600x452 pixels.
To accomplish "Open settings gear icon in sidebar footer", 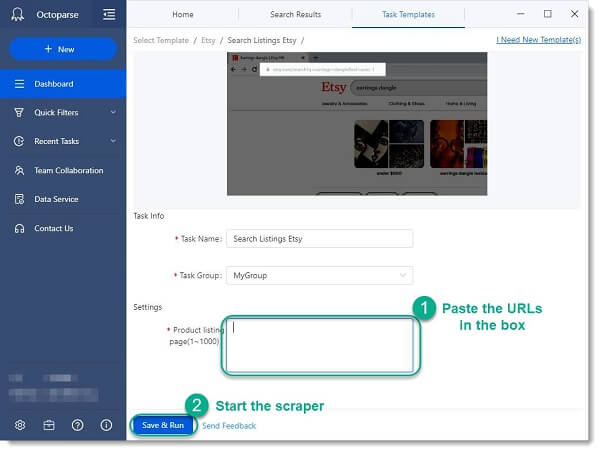I will click(x=20, y=425).
